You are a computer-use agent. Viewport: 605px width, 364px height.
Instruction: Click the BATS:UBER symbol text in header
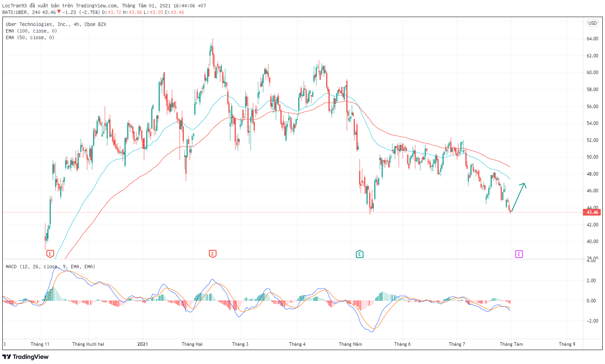(15, 12)
